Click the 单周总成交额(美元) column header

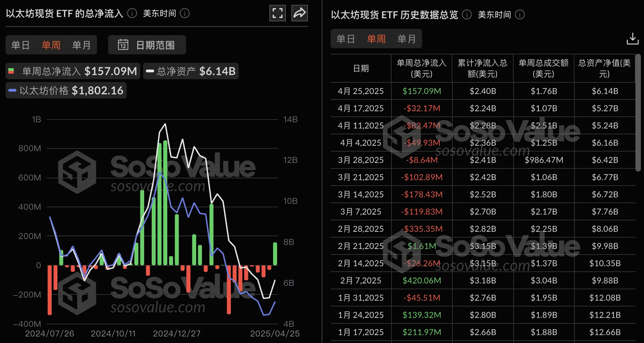544,68
